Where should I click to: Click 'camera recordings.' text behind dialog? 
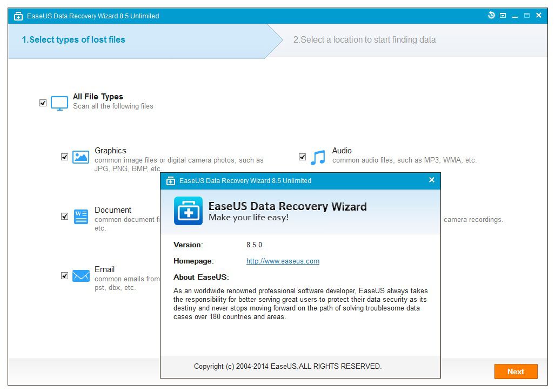473,220
